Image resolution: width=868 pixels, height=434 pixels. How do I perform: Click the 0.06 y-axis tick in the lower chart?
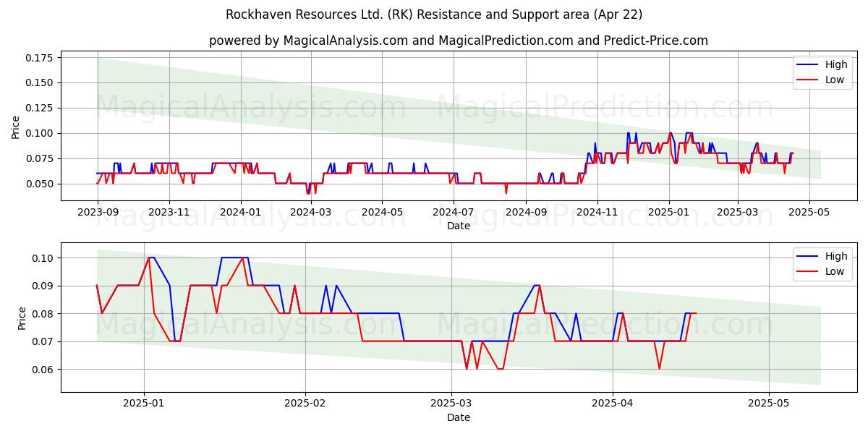(43, 370)
